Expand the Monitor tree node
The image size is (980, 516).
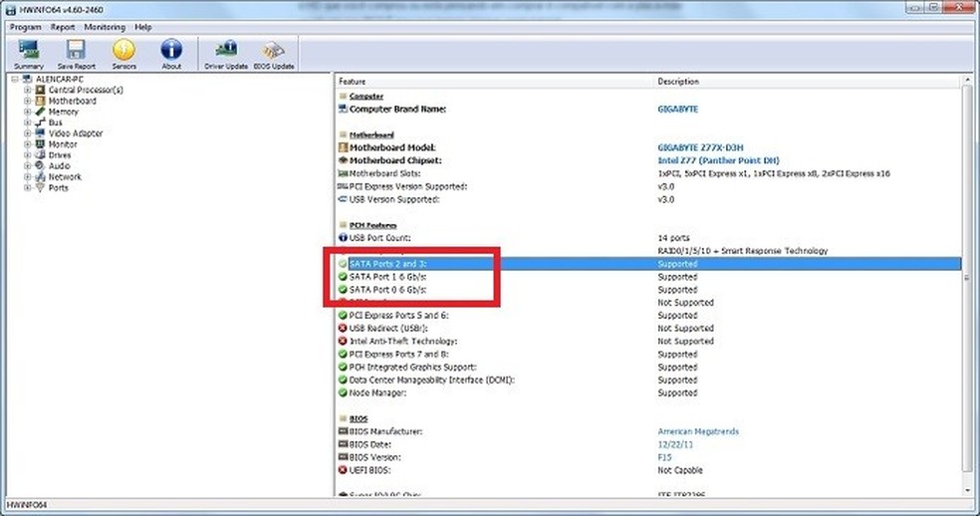27,144
